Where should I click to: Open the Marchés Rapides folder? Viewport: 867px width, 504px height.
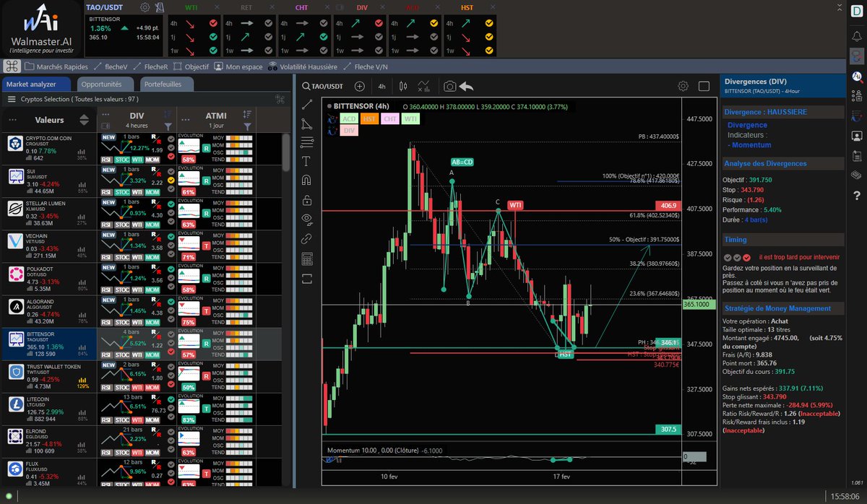(56, 66)
